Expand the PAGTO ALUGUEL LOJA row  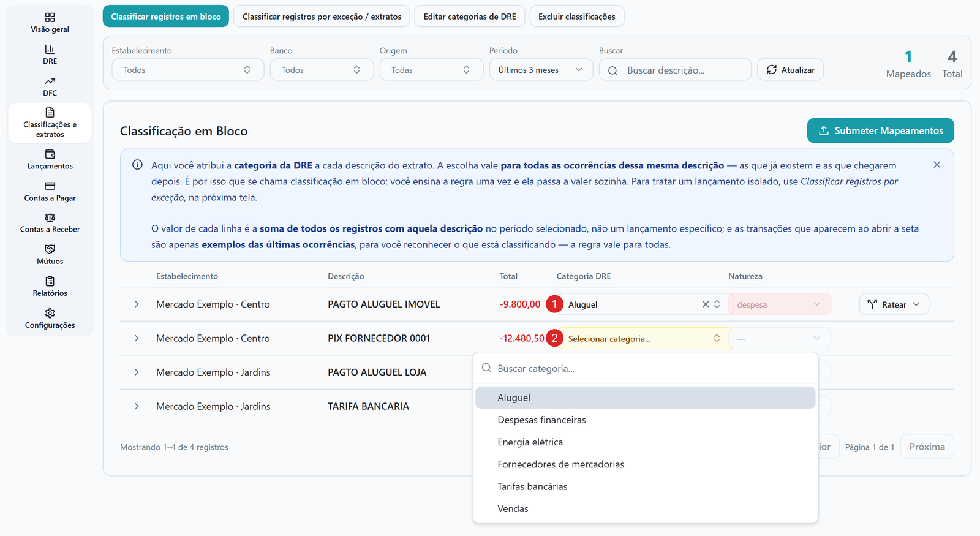coord(137,372)
